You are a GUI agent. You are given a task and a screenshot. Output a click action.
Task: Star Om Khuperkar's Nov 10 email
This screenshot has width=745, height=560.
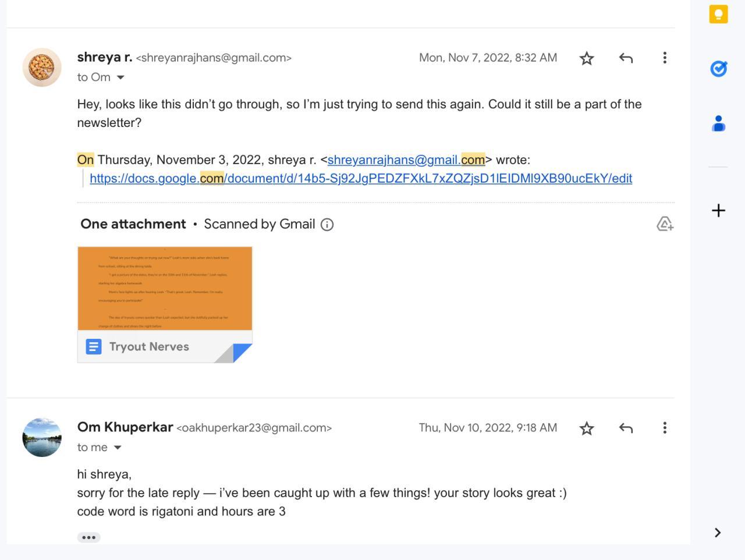point(587,428)
